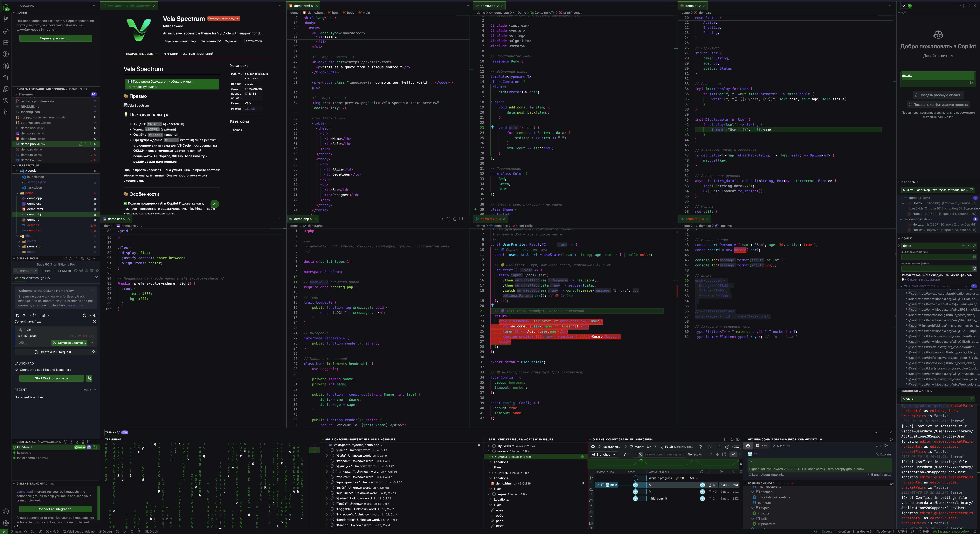Open Manage gear icon in activity bar

pos(6,523)
